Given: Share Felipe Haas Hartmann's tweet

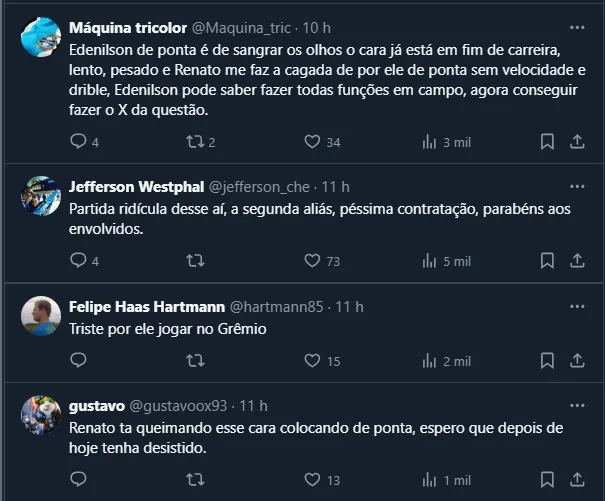Looking at the screenshot, I should (x=577, y=361).
